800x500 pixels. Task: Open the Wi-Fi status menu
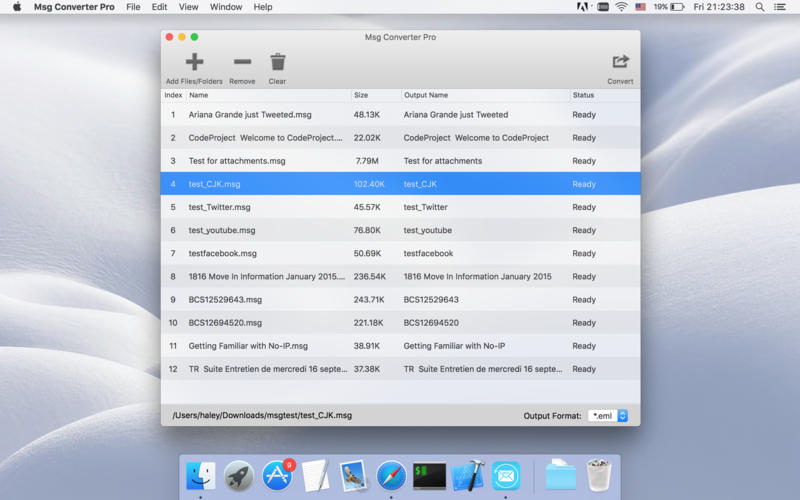[621, 7]
